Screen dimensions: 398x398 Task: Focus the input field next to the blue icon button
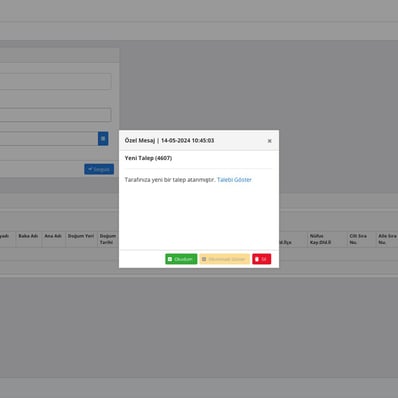click(x=49, y=139)
